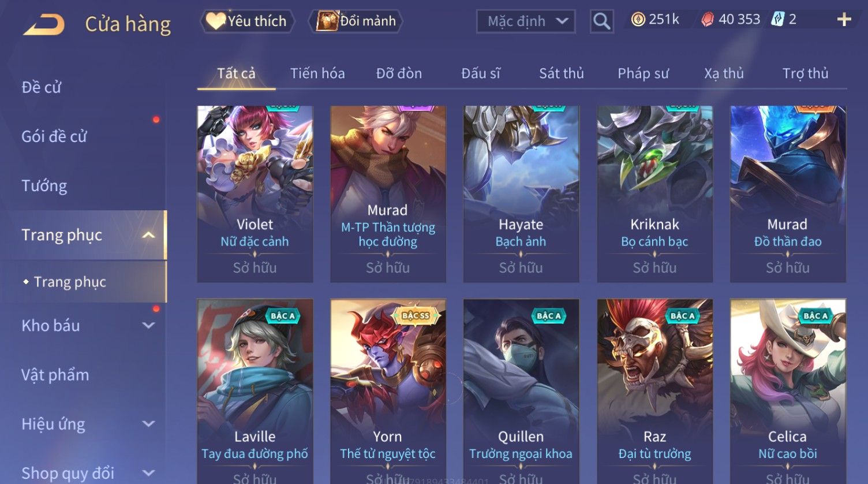The image size is (868, 484).
Task: Tap the gold coin balance icon
Action: [x=638, y=20]
